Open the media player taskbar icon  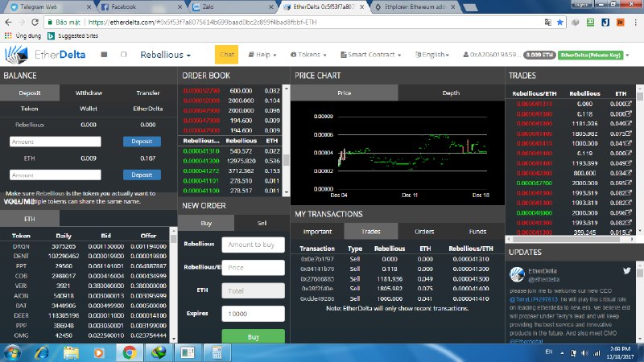[x=99, y=352]
